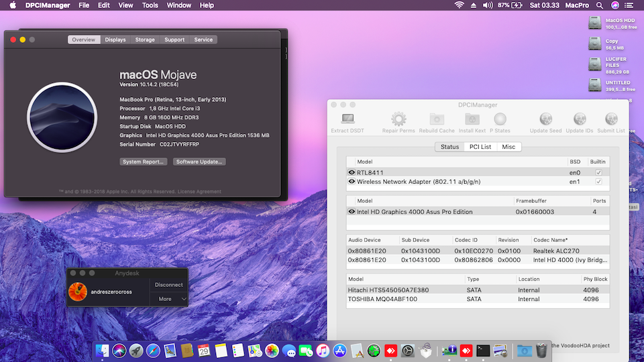The width and height of the screenshot is (644, 362).
Task: Open Messages from the dock
Action: pos(288,351)
